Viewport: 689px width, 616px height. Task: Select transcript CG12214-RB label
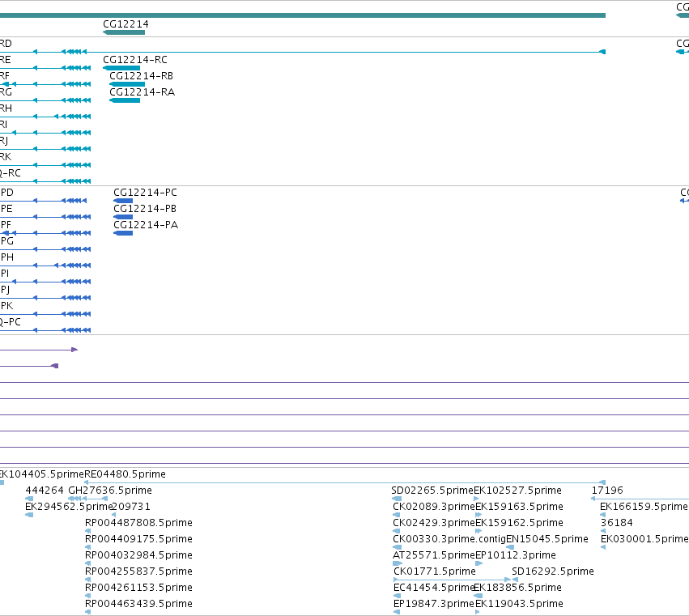coord(141,76)
